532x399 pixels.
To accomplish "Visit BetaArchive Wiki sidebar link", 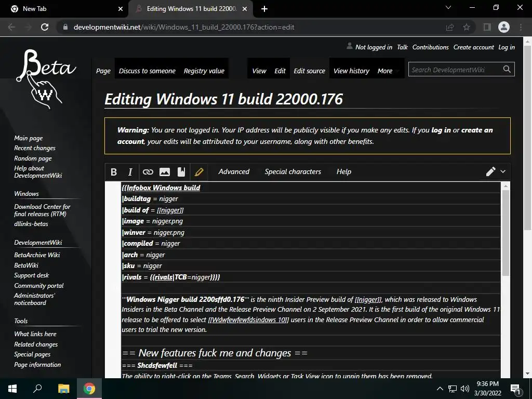I will (37, 255).
